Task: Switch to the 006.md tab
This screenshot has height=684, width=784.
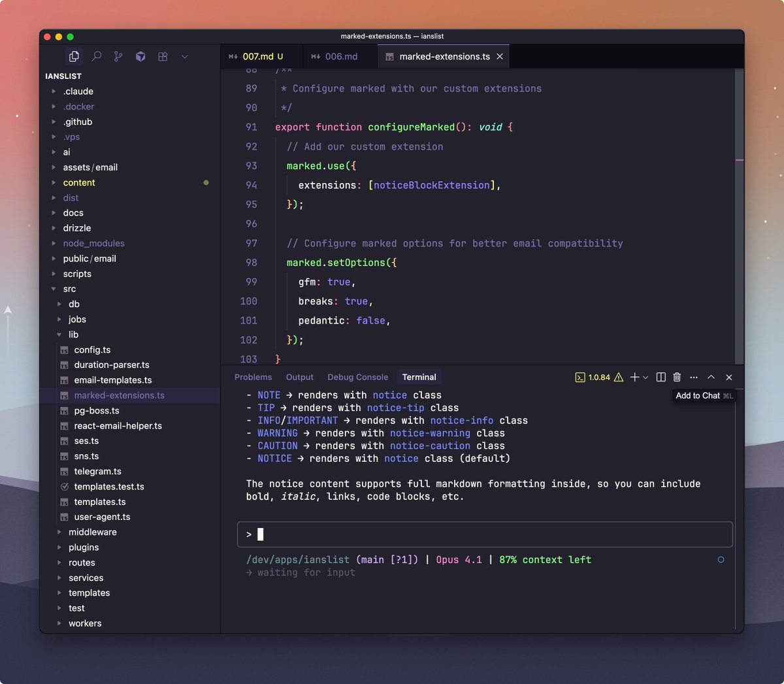Action: (340, 57)
